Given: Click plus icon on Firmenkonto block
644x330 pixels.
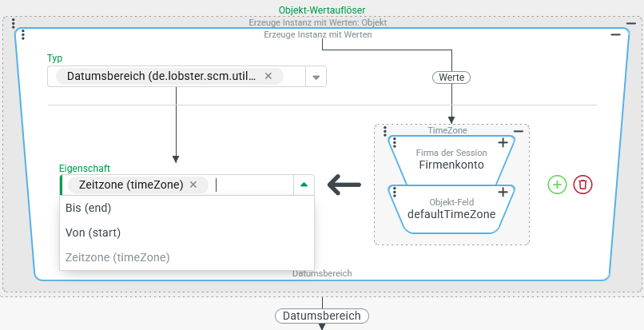Looking at the screenshot, I should [503, 143].
